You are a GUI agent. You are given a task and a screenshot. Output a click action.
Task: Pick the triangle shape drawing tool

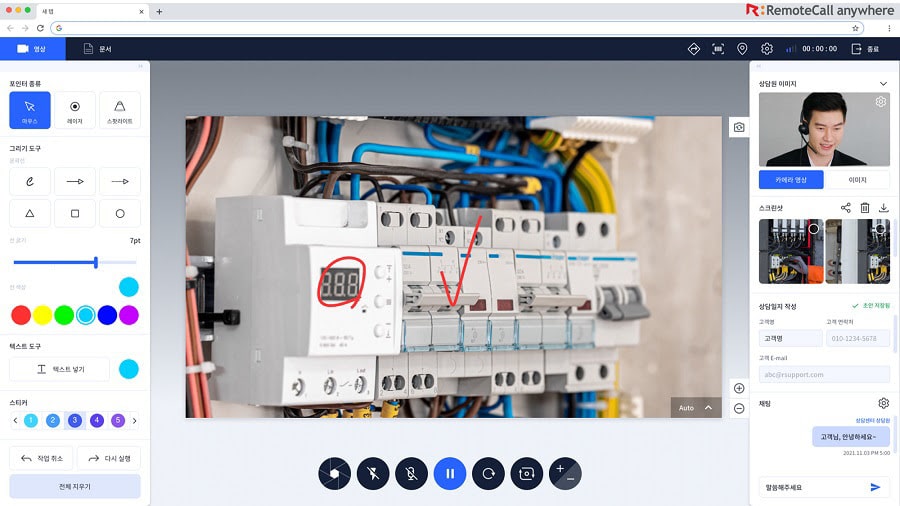(30, 213)
